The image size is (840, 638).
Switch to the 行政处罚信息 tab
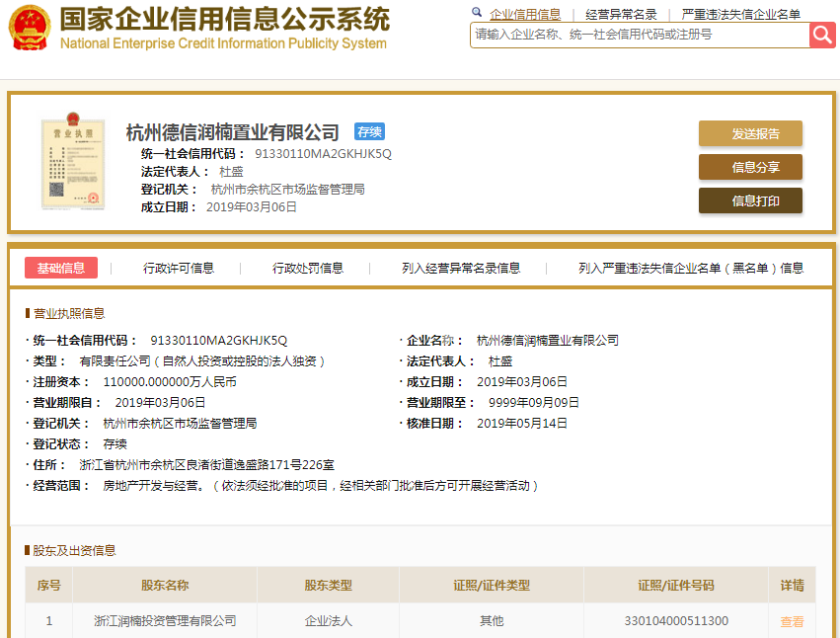[x=308, y=268]
